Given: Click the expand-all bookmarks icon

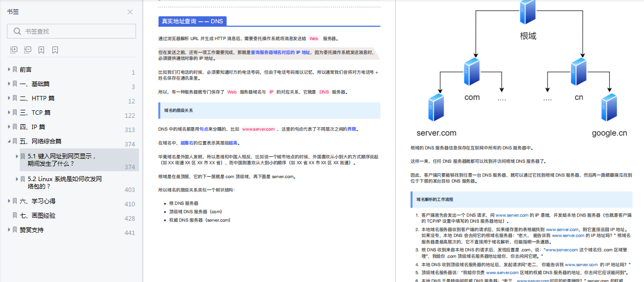Looking at the screenshot, I should (x=14, y=50).
